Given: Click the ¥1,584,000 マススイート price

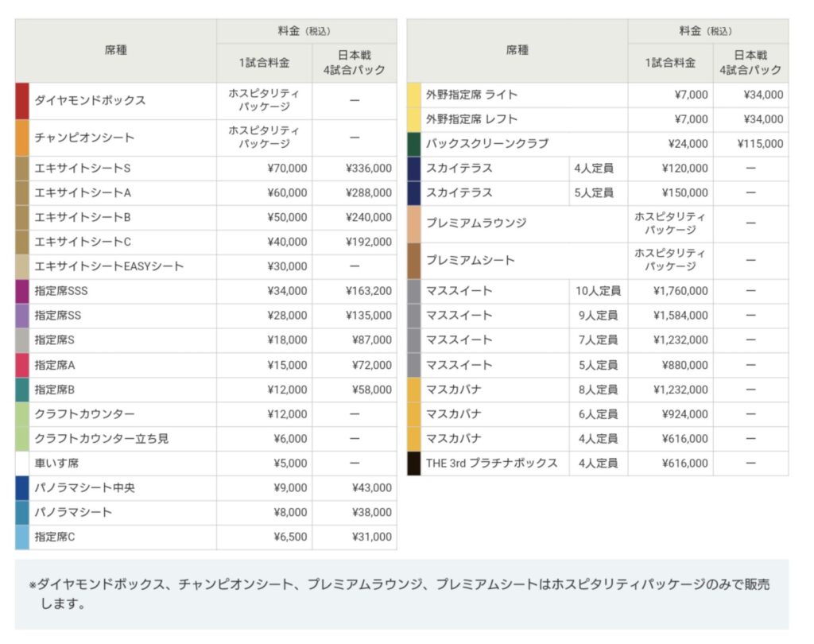Looking at the screenshot, I should [680, 316].
